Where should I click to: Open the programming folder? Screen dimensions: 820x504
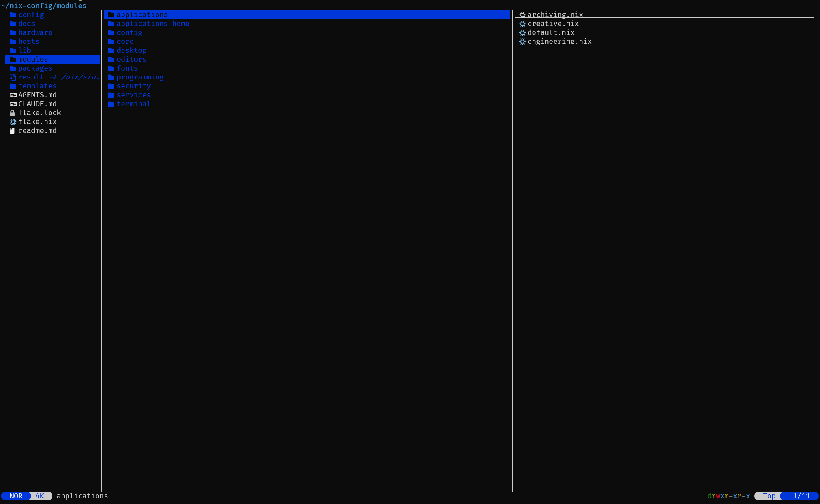pyautogui.click(x=140, y=77)
